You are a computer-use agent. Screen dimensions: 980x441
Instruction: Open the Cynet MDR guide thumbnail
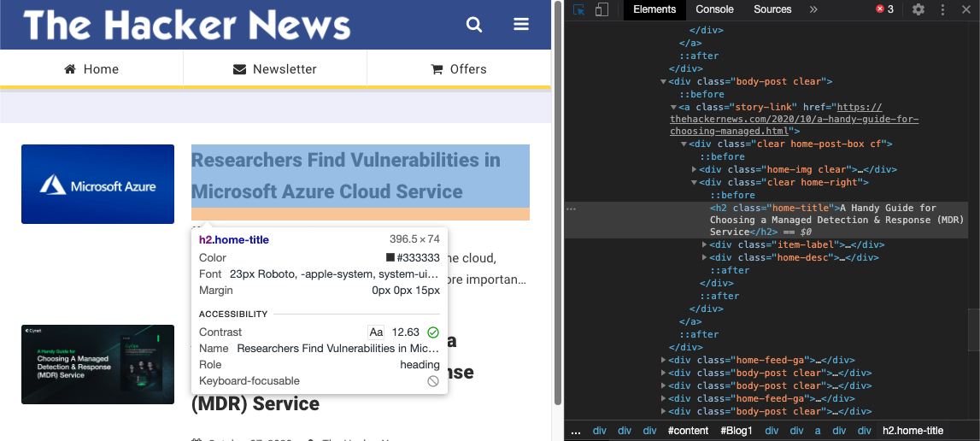[x=97, y=364]
